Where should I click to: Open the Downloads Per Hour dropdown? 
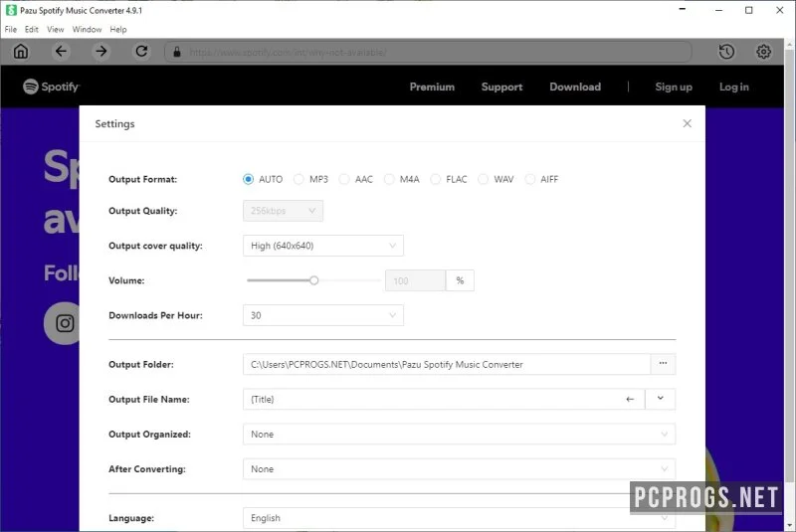pos(322,315)
